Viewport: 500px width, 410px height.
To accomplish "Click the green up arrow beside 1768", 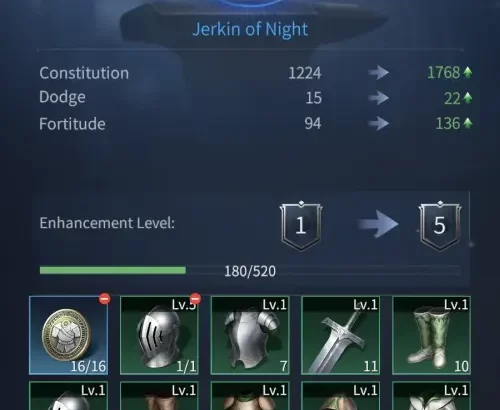I will click(x=468, y=72).
